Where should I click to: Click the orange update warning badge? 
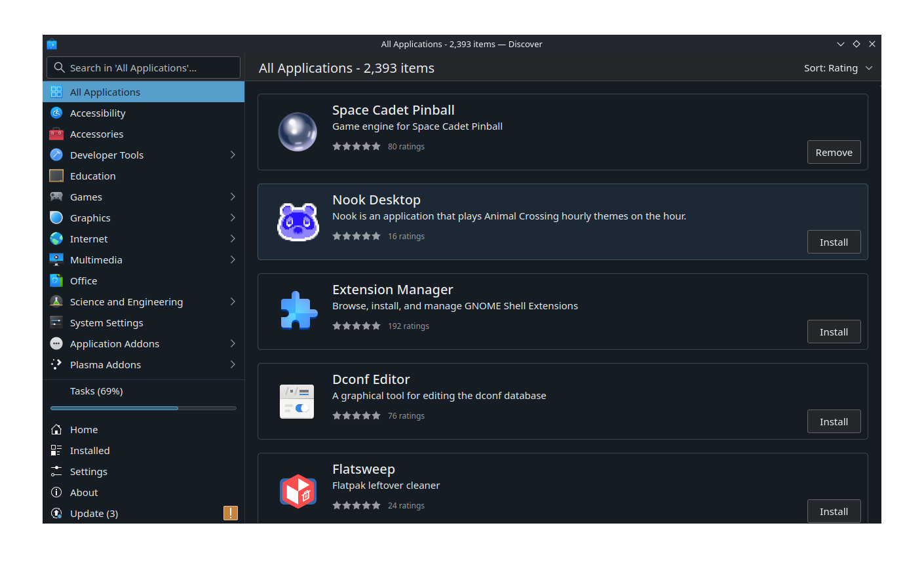coord(231,513)
